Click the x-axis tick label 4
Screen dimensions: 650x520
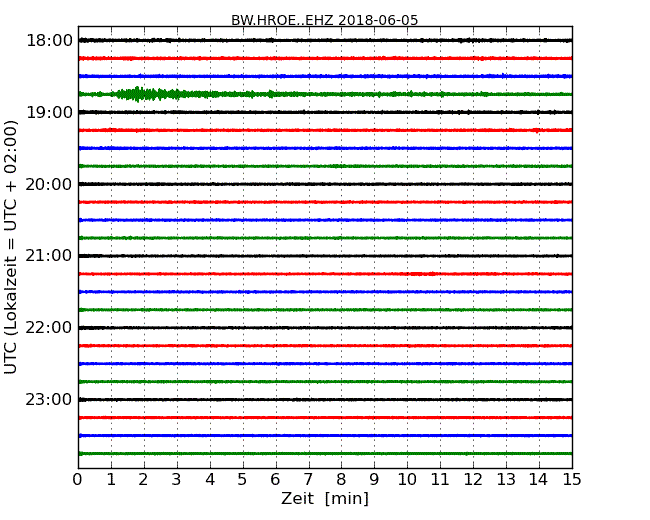point(210,479)
